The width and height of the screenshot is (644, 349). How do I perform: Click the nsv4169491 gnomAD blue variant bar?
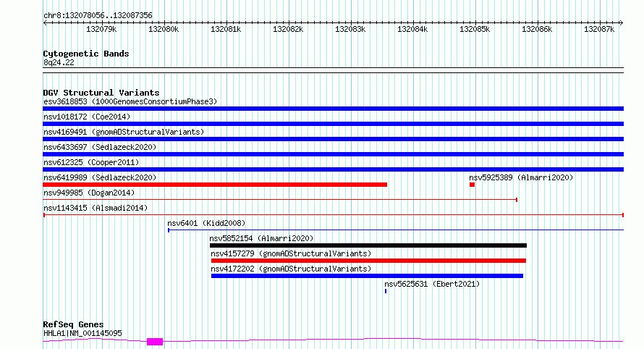tap(333, 139)
